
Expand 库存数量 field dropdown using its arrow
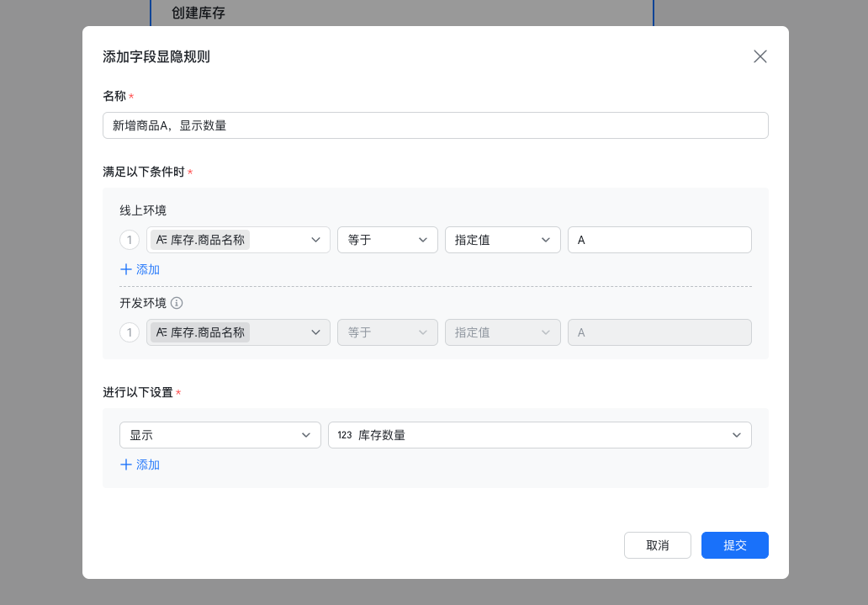[x=737, y=435]
